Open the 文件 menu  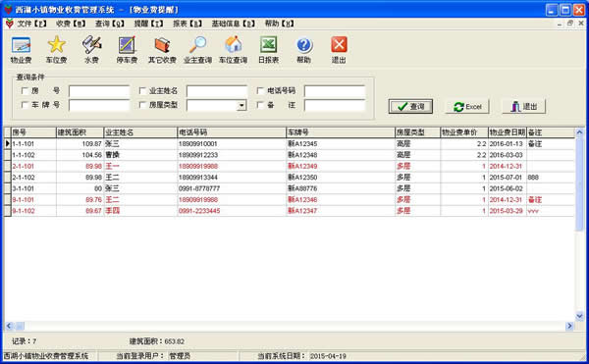tap(32, 24)
